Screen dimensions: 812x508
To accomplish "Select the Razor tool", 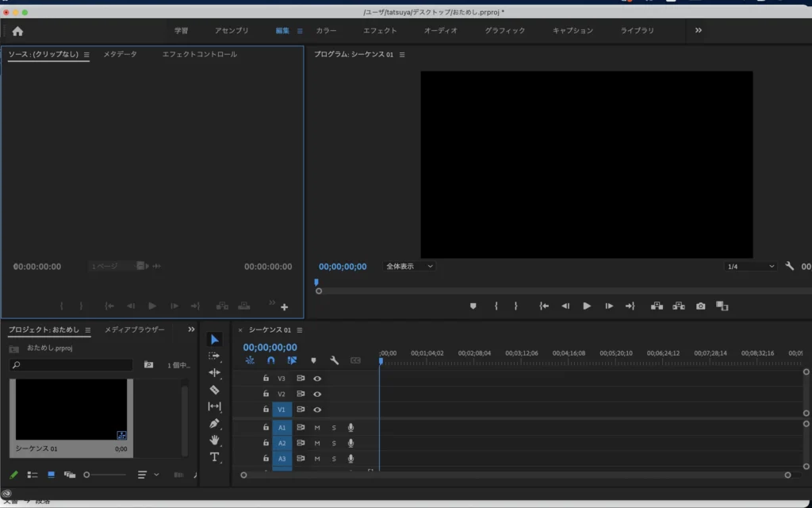I will coord(214,390).
